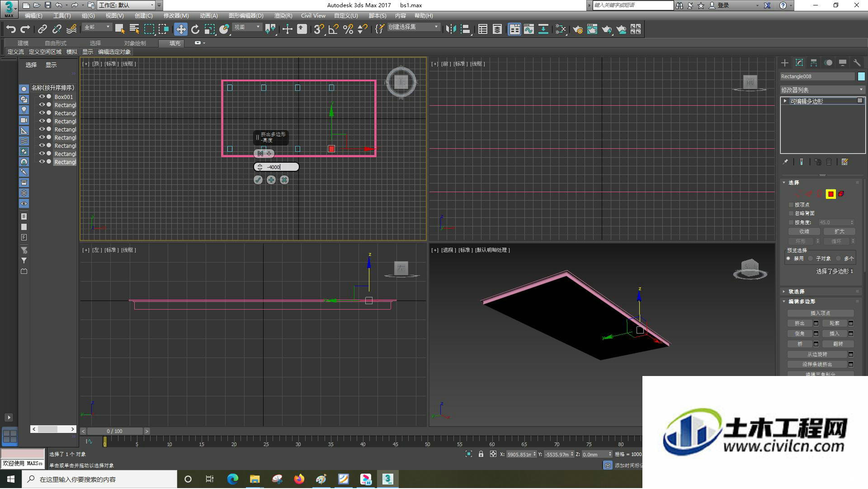Open the 编辑(E) menu
868x489 pixels.
pyautogui.click(x=33, y=16)
